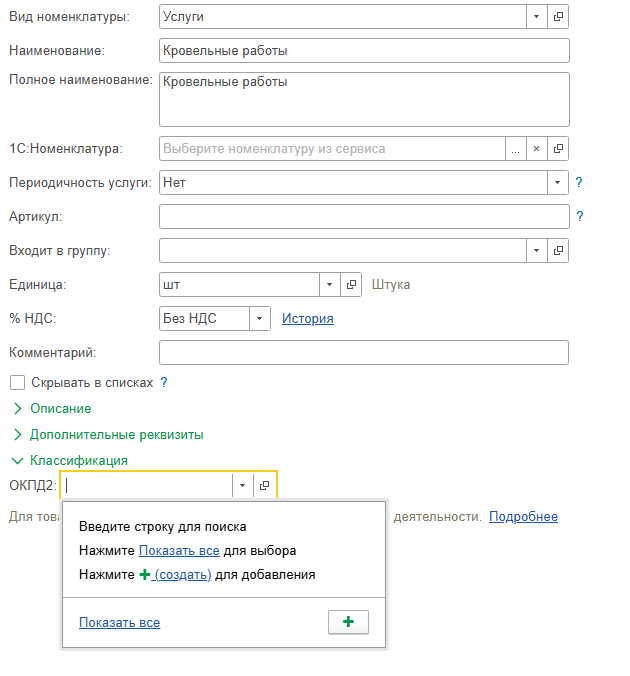630x676 pixels.
Task: Open the Единица item form icon
Action: click(351, 285)
